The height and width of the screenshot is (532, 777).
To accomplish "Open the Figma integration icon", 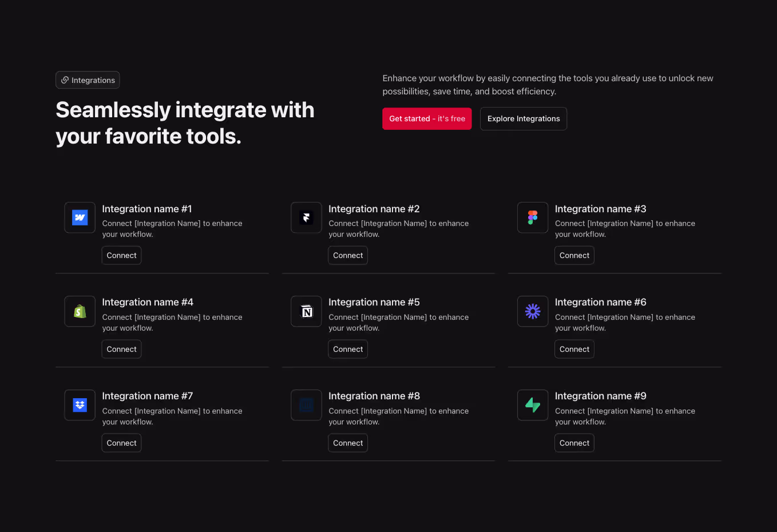I will tap(533, 217).
